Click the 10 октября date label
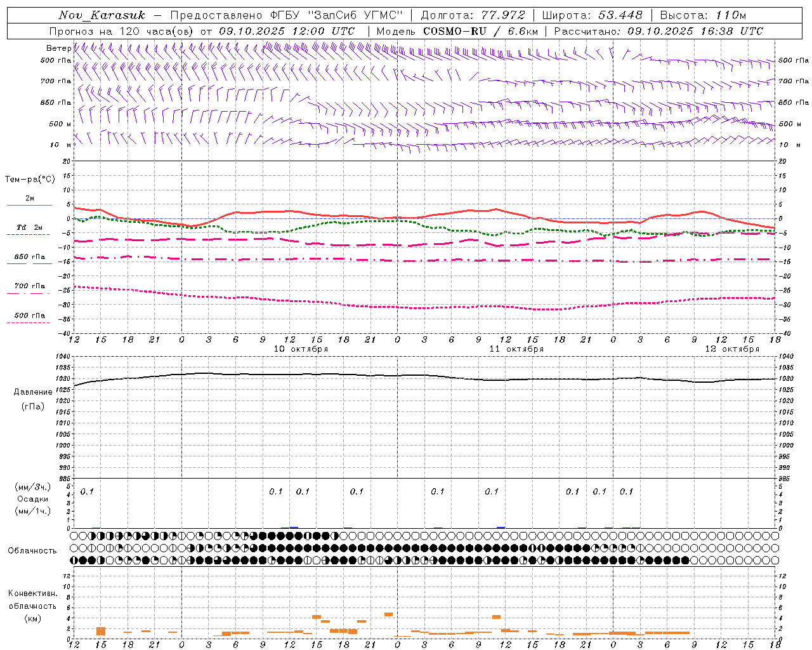 [301, 349]
